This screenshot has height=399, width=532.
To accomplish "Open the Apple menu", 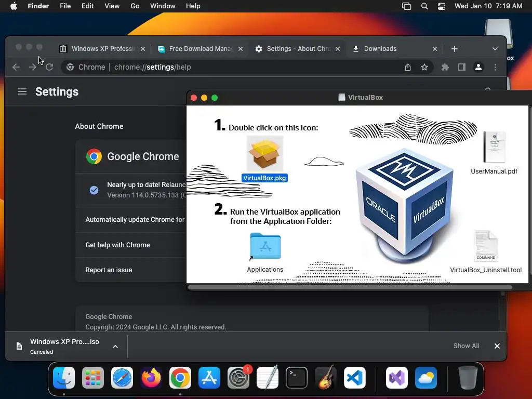I will [14, 6].
